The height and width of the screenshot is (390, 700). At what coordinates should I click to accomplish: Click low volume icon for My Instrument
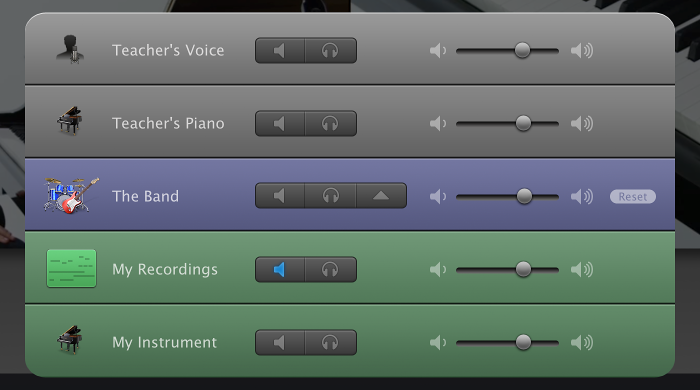(438, 342)
